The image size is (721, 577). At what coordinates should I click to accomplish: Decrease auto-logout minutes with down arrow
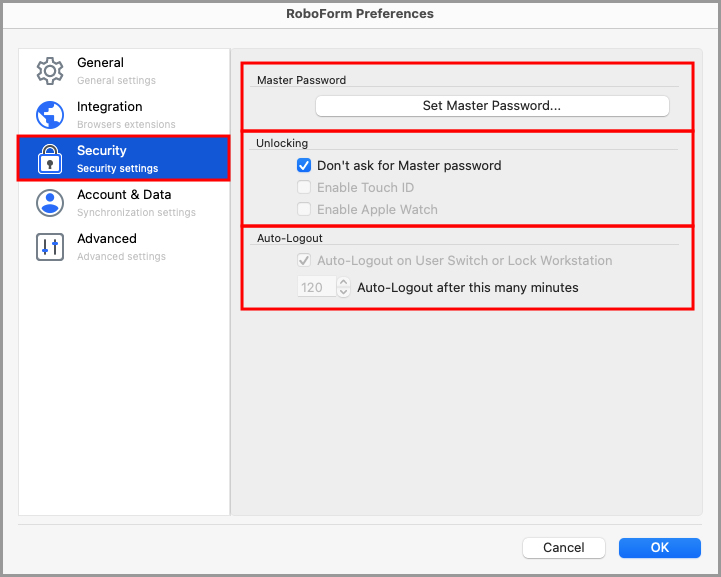343,292
